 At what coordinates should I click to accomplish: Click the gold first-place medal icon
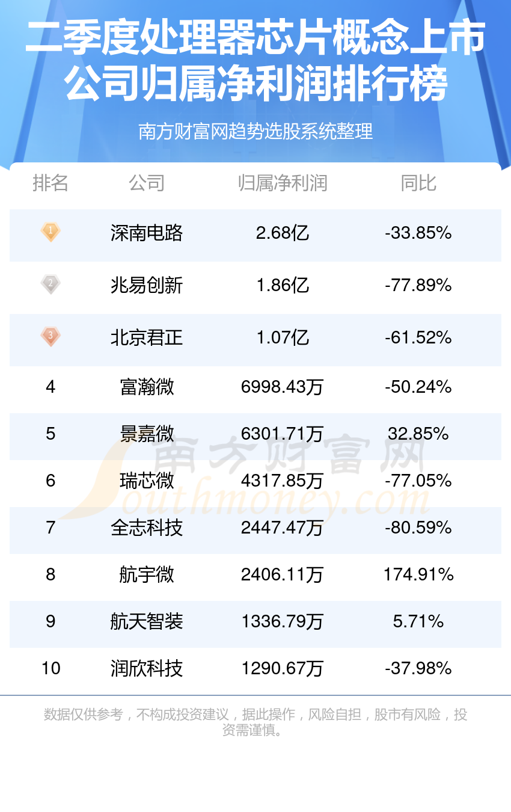click(50, 232)
